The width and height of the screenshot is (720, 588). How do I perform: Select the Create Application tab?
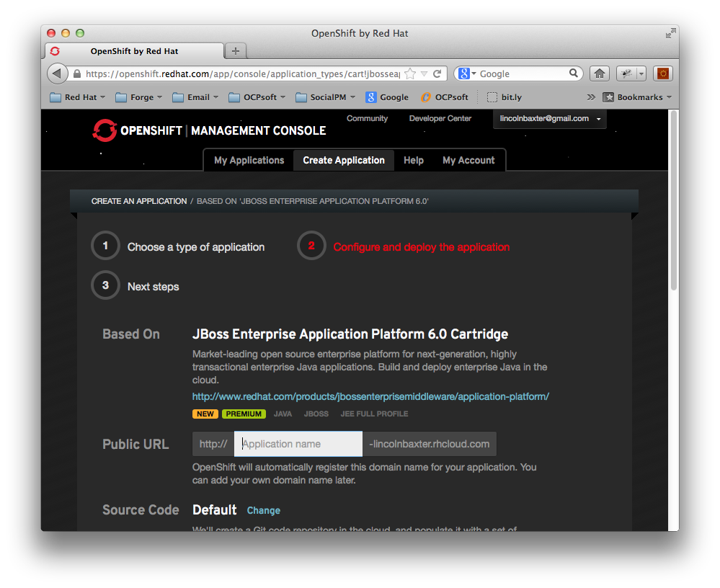point(344,160)
